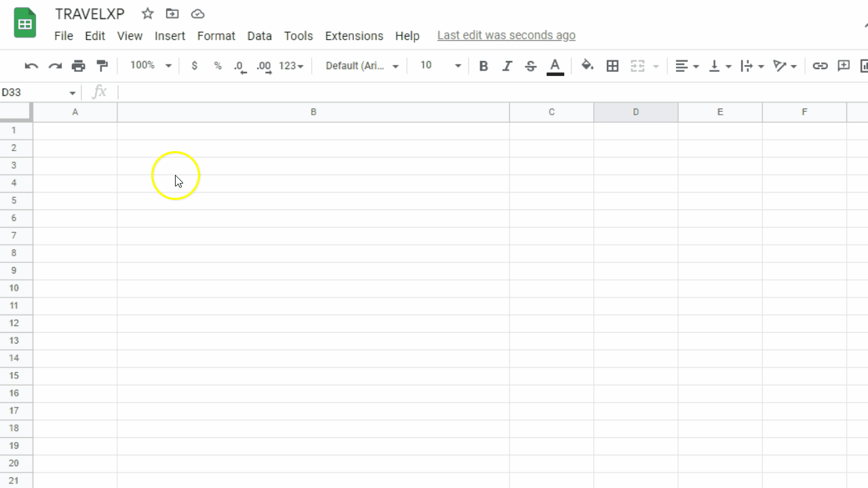Open fill color picker

pos(587,66)
